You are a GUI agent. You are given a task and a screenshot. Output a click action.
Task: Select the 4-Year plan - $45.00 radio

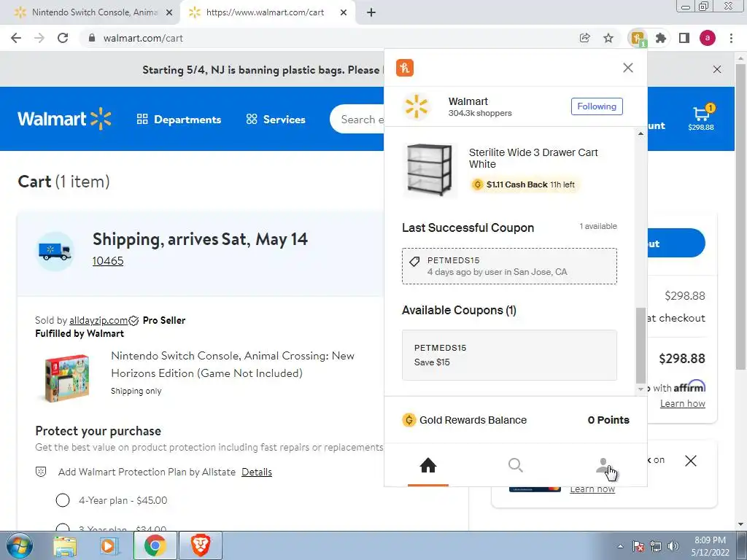[63, 500]
